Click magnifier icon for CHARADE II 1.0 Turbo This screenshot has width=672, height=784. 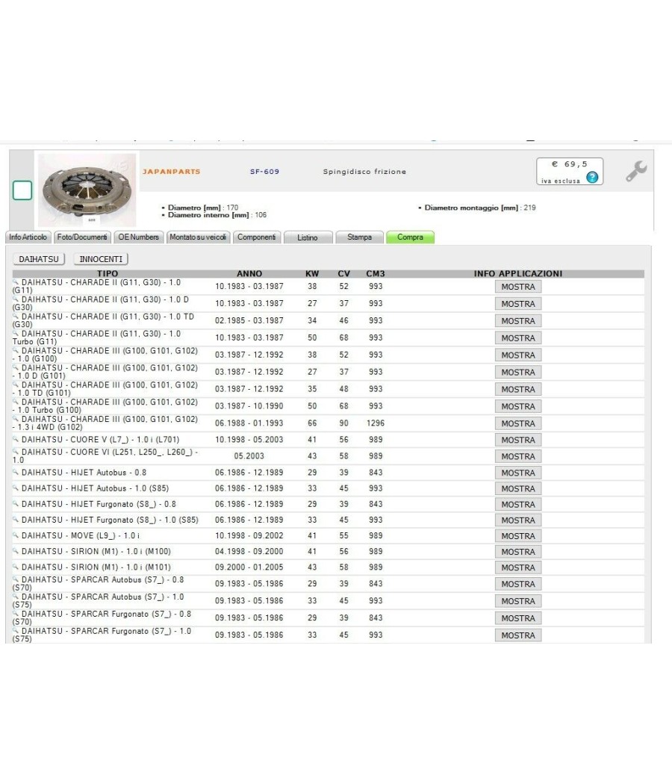pyautogui.click(x=16, y=333)
